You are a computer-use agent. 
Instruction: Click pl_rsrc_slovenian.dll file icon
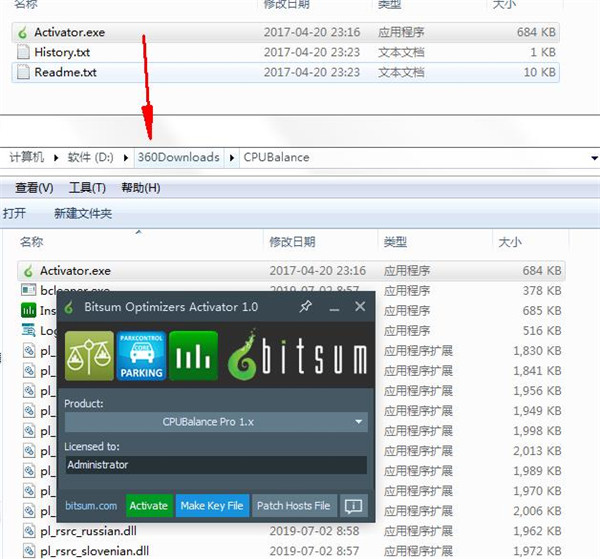click(29, 551)
